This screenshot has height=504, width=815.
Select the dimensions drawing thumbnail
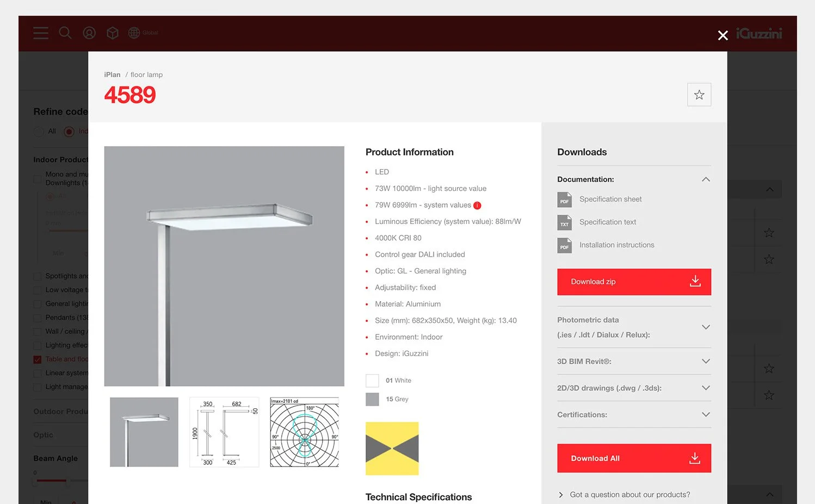pyautogui.click(x=224, y=432)
